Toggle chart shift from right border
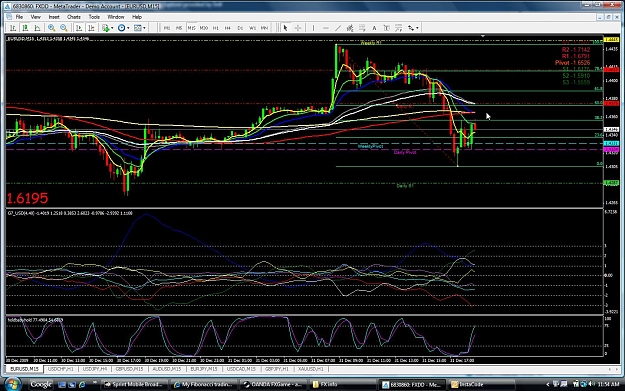This screenshot has width=625, height=391. click(91, 28)
